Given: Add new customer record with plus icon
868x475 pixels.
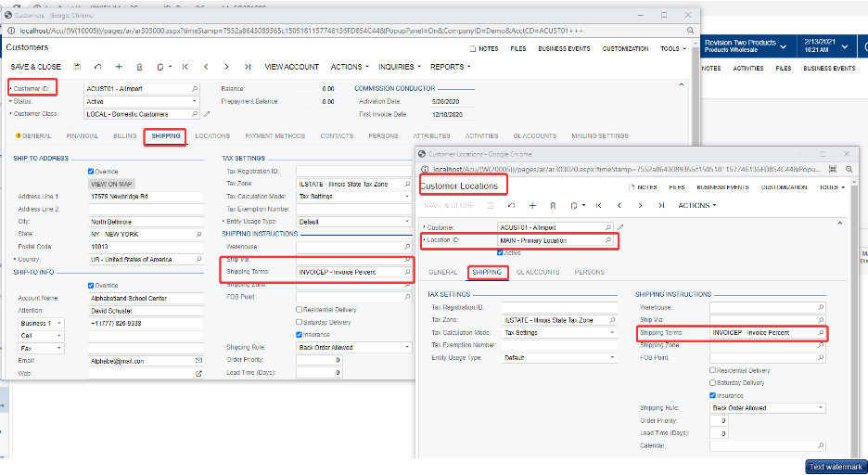Looking at the screenshot, I should click(119, 67).
